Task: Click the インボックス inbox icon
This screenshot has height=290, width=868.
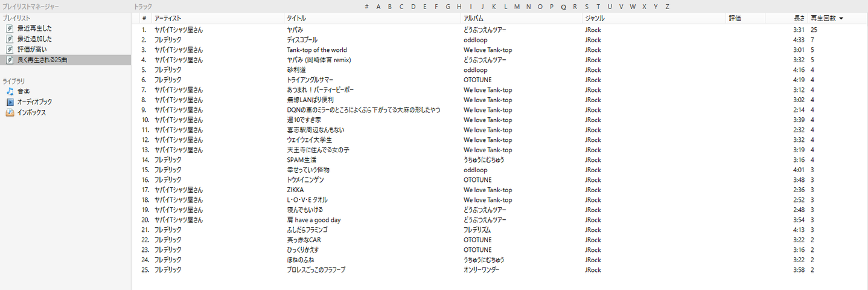Action: tap(10, 112)
